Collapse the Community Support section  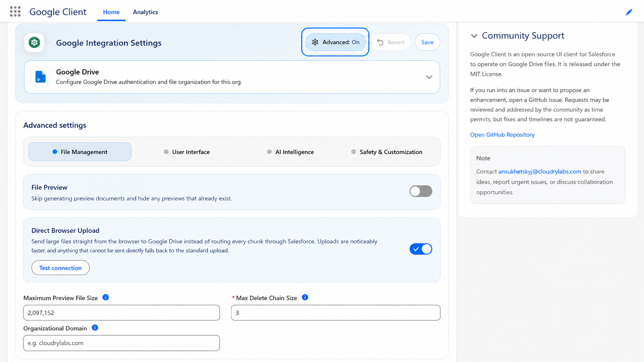click(x=474, y=36)
